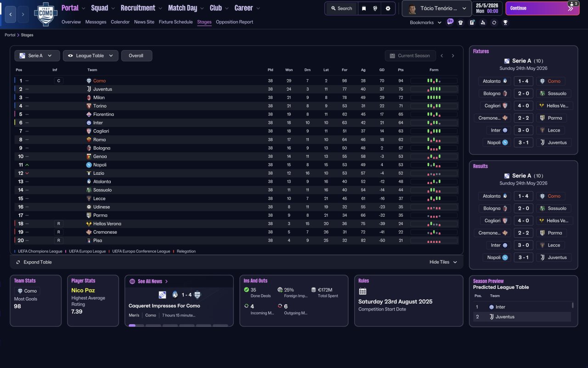Image resolution: width=588 pixels, height=368 pixels.
Task: Sort table by the Won column header
Action: click(289, 70)
